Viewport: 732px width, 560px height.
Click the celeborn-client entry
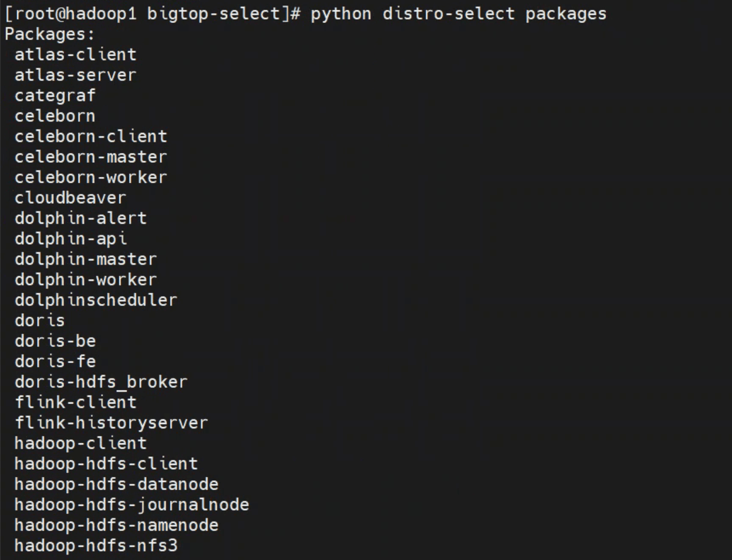click(x=91, y=136)
